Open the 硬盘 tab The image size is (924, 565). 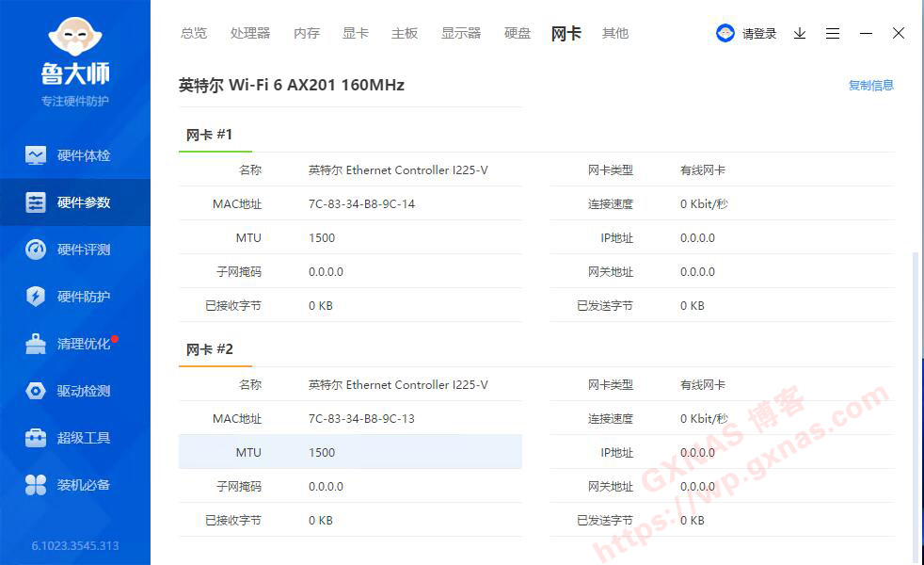click(x=518, y=33)
